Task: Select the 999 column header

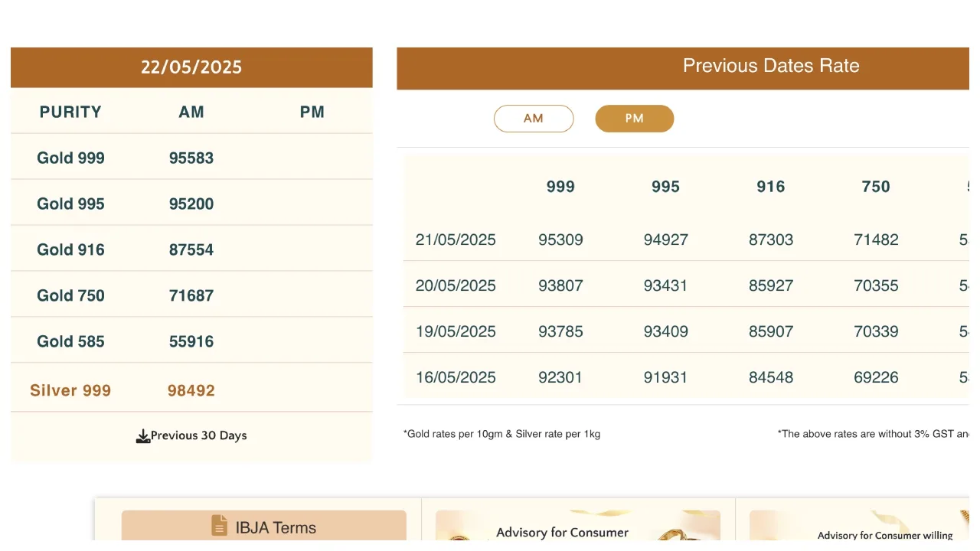Action: point(560,187)
